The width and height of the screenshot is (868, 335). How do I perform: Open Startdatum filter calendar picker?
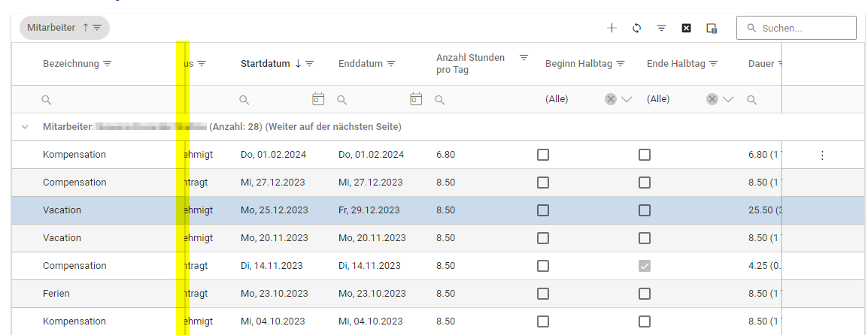click(x=318, y=98)
